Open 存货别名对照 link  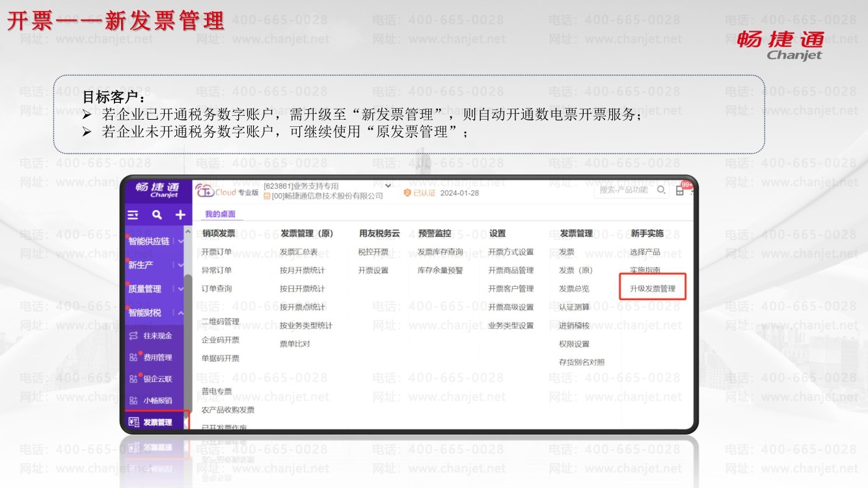pos(582,362)
